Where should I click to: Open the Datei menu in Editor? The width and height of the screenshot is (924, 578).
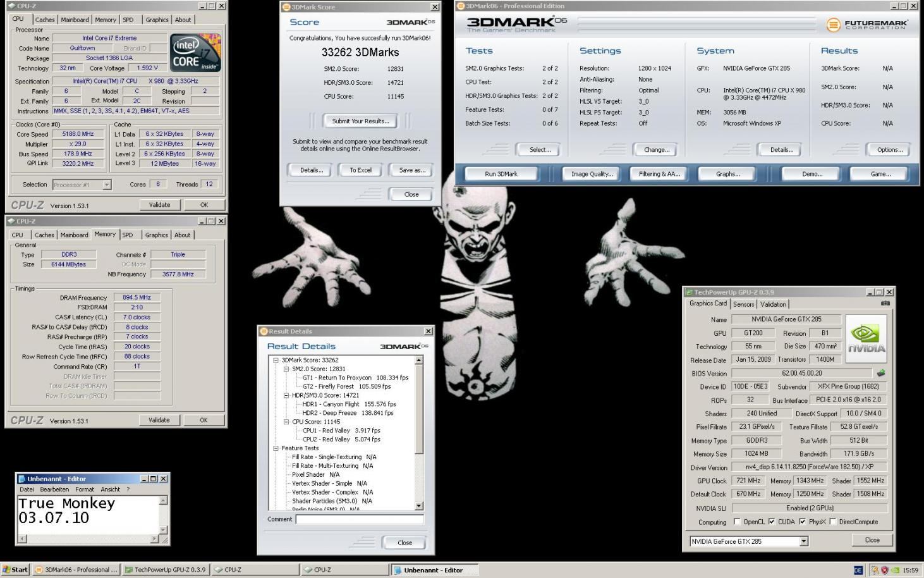coord(27,489)
